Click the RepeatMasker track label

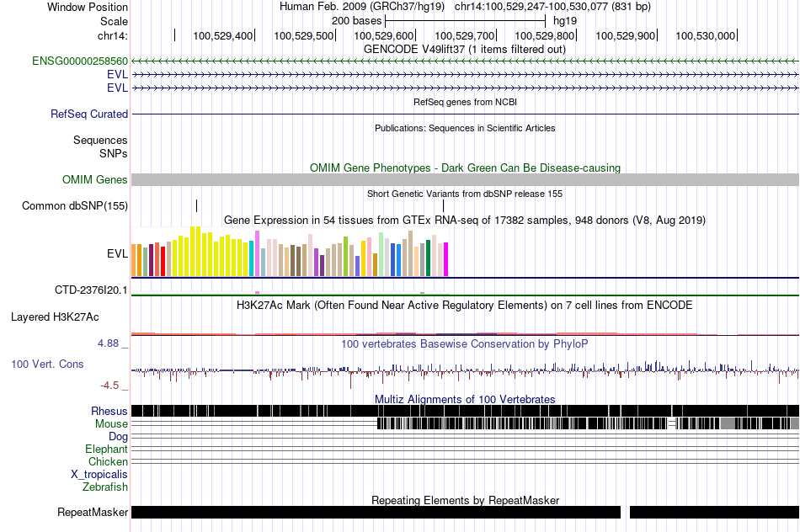93,512
